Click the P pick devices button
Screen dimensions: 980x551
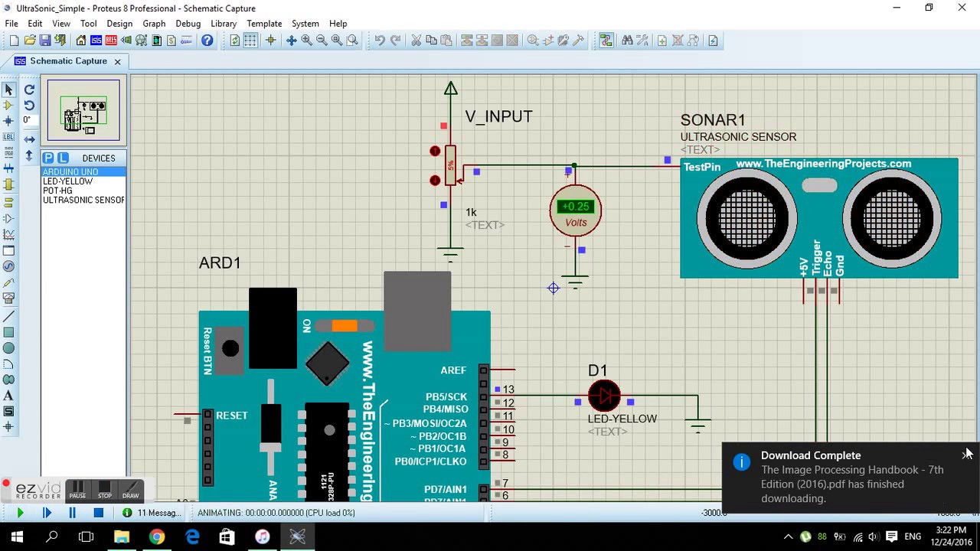48,158
